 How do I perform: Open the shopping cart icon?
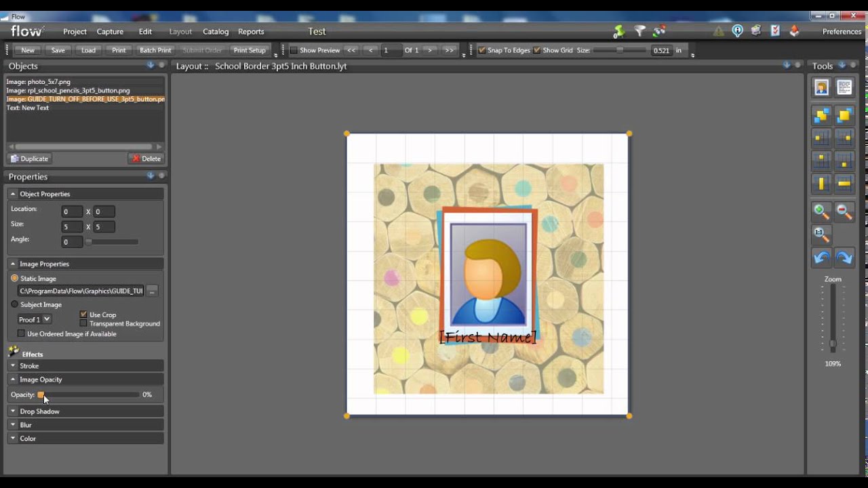coord(756,31)
